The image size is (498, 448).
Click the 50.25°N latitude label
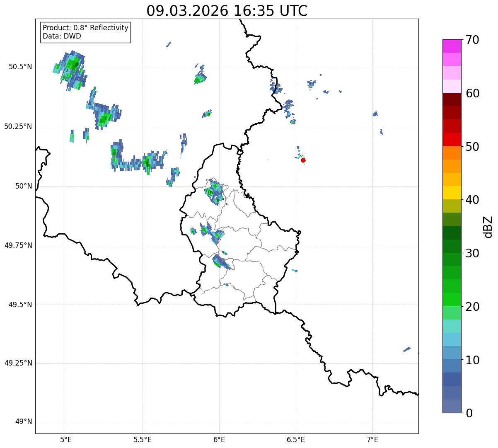coord(18,126)
